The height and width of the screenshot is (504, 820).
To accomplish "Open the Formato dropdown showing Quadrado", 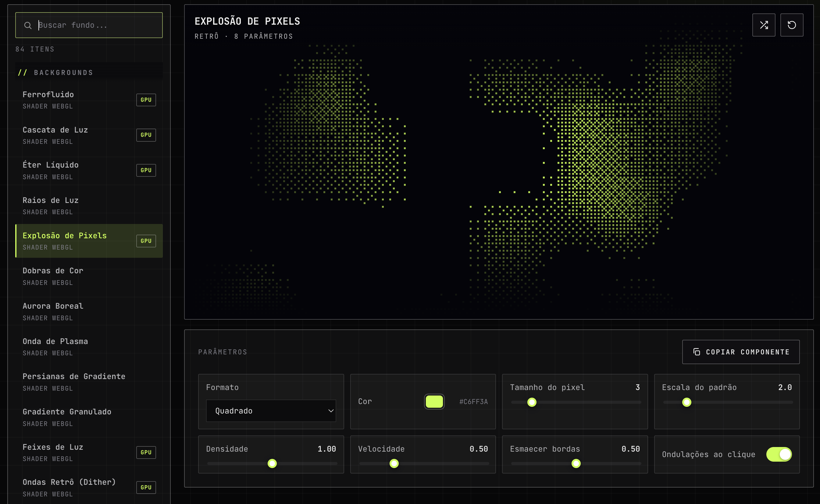I will click(x=271, y=411).
